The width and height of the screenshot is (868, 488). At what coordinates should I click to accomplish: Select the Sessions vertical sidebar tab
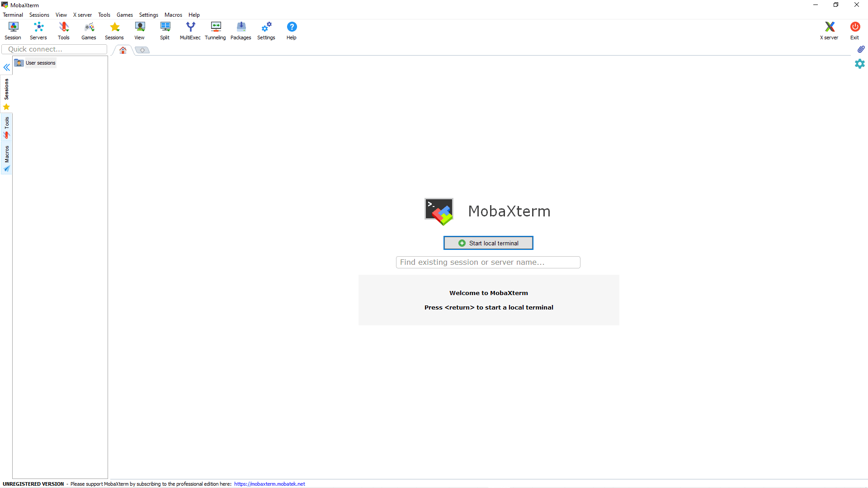[x=6, y=94]
